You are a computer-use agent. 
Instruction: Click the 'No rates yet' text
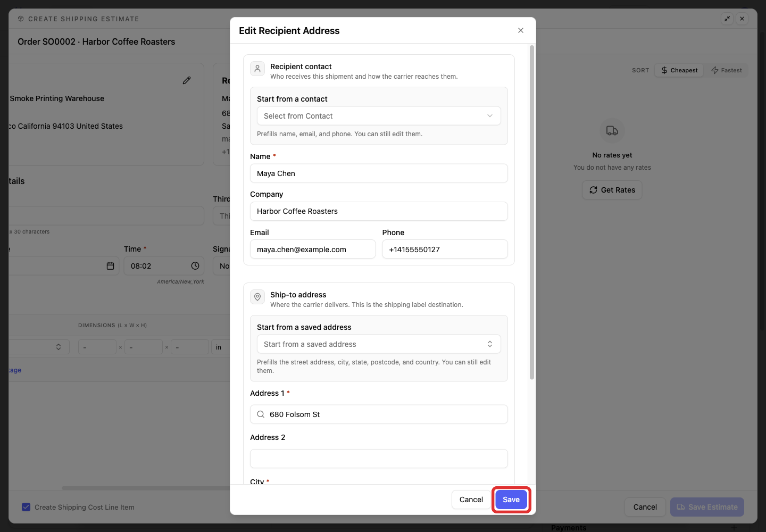tap(612, 155)
